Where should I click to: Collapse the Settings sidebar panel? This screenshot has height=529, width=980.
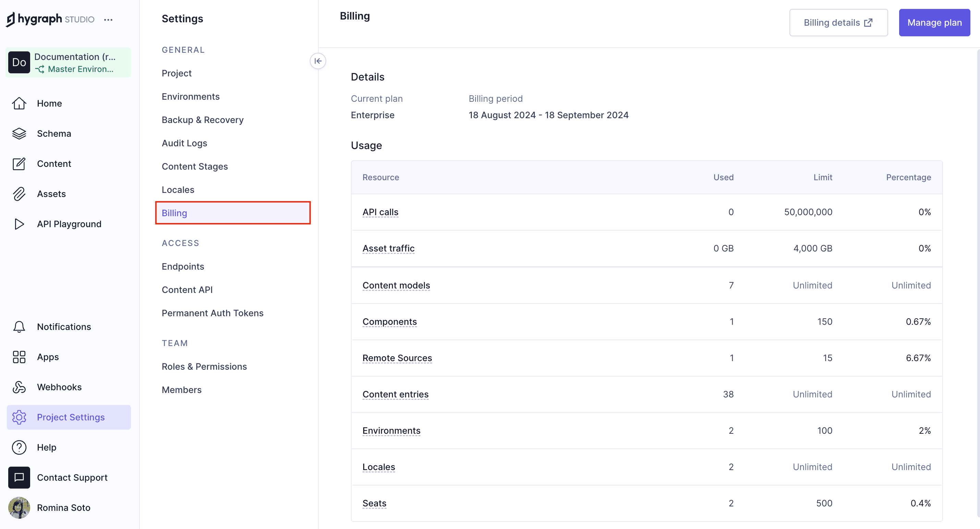[x=318, y=61]
